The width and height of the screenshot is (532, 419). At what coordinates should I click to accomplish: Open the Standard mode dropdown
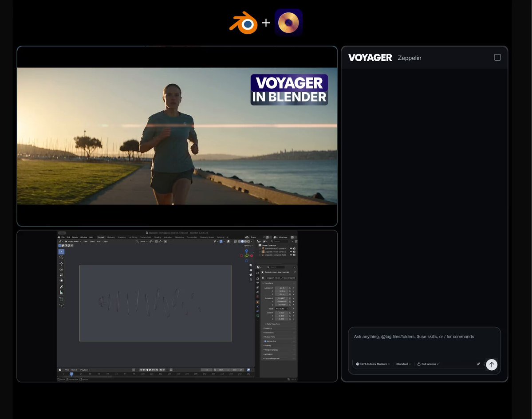403,364
